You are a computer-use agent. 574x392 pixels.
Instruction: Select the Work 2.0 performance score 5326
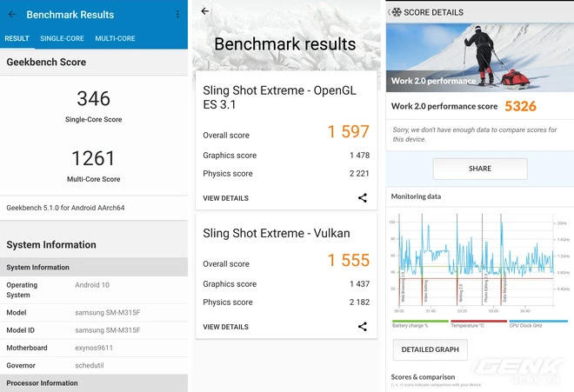tap(519, 106)
